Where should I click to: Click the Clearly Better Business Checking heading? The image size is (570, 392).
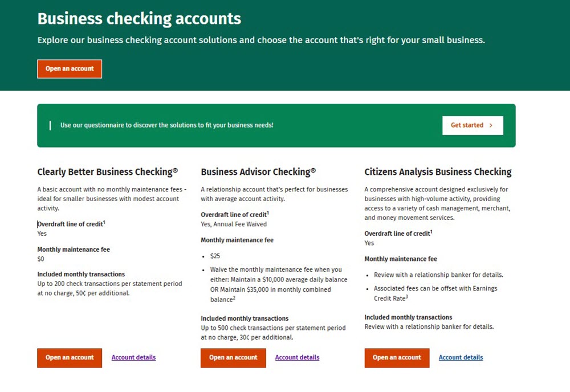[x=108, y=172]
